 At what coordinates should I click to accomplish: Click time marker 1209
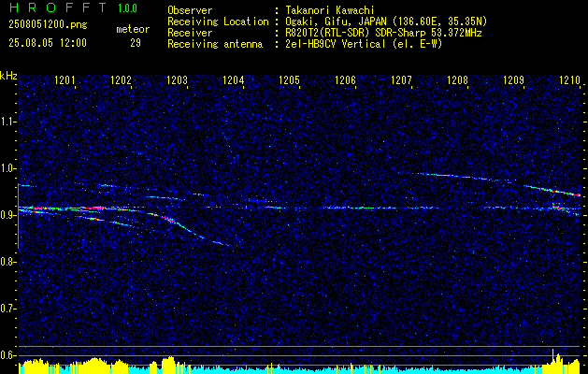513,79
